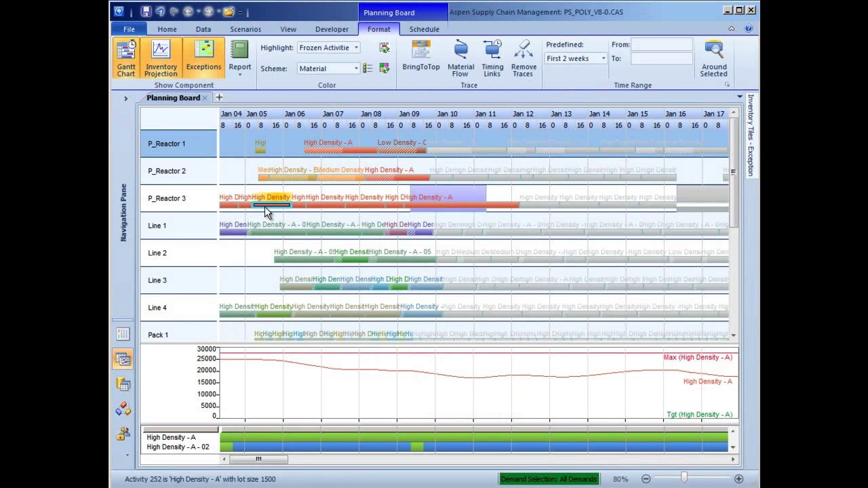Click the Material Flow icon
Screen dimensions: 868x488
pyautogui.click(x=460, y=52)
